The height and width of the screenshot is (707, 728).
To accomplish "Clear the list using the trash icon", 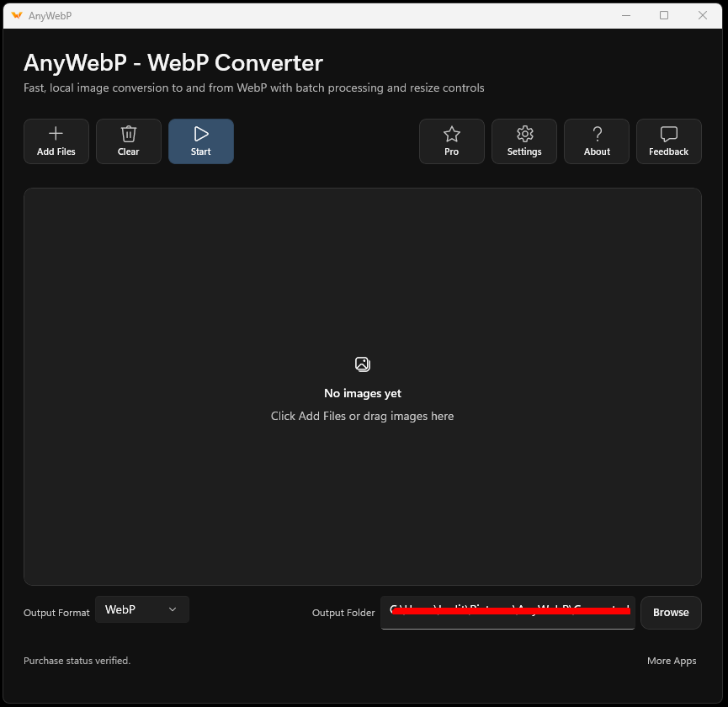I will pyautogui.click(x=129, y=134).
